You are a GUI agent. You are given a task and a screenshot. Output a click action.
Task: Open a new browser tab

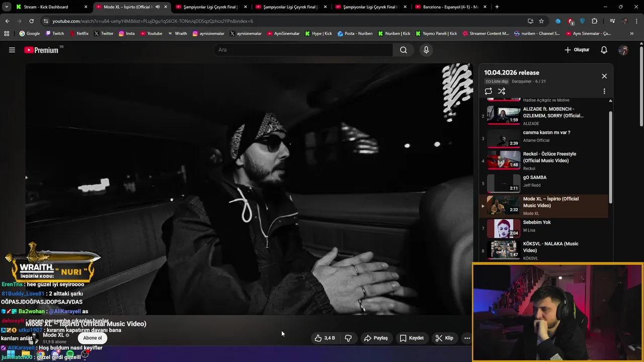pyautogui.click(x=497, y=7)
